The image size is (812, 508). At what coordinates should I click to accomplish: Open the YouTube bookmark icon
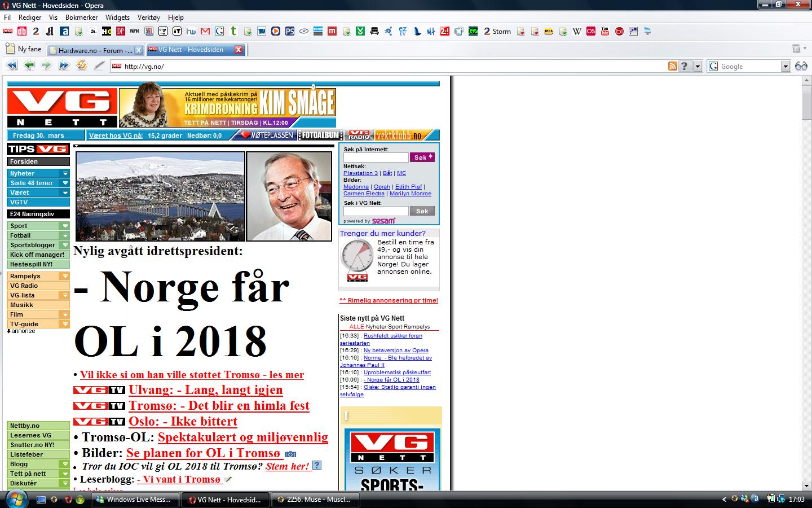(x=605, y=31)
